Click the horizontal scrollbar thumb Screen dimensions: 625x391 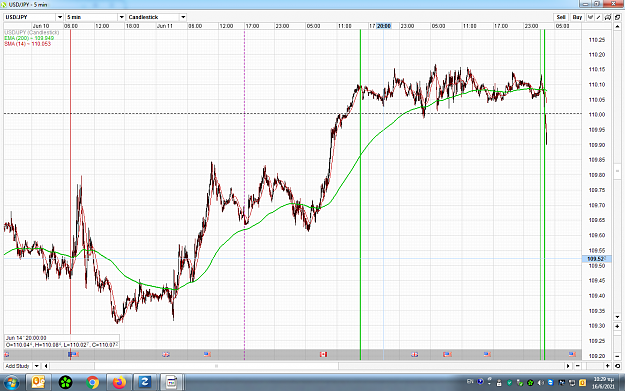pos(216,366)
